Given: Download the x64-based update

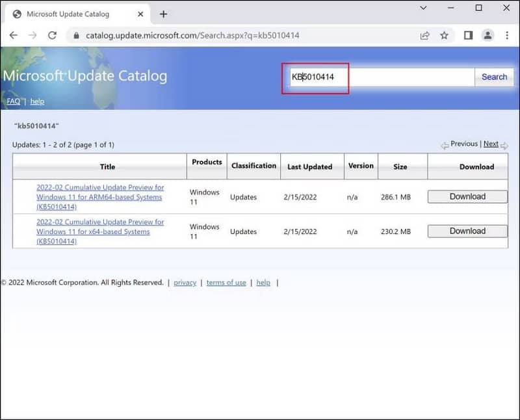Looking at the screenshot, I should 467,231.
